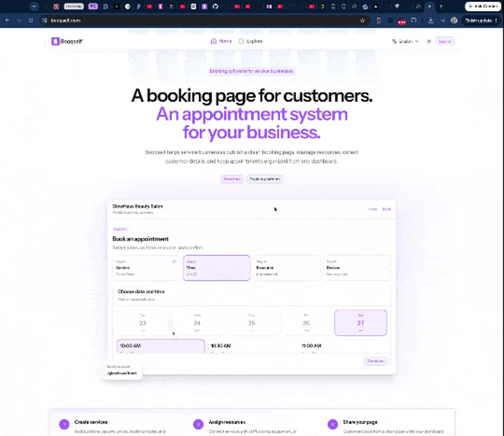This screenshot has height=436, width=504.
Task: Pick date 24 in the date row
Action: coord(197,323)
